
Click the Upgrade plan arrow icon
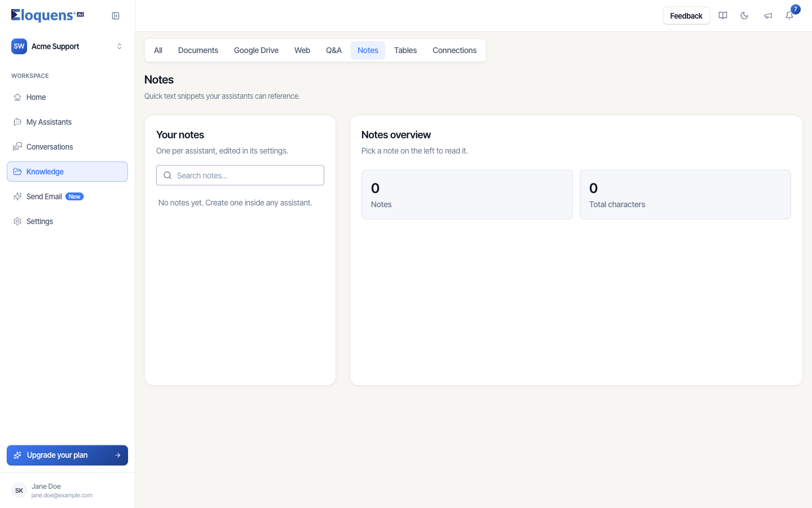[x=118, y=455]
